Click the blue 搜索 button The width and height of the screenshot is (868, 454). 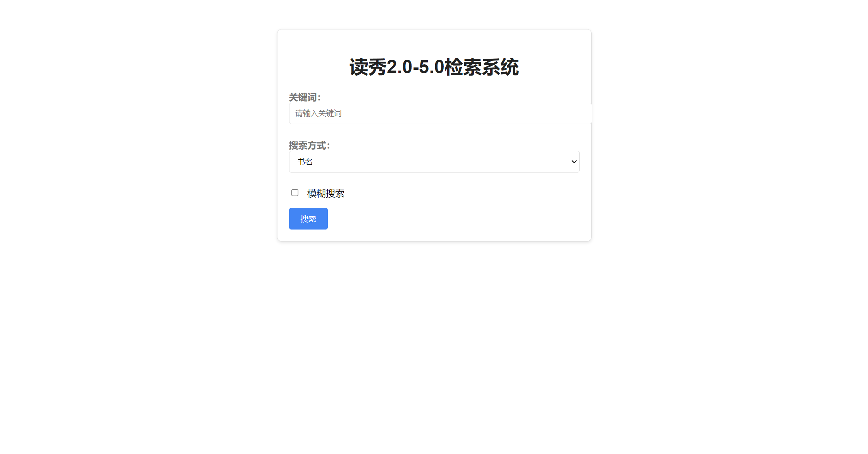[x=308, y=219]
